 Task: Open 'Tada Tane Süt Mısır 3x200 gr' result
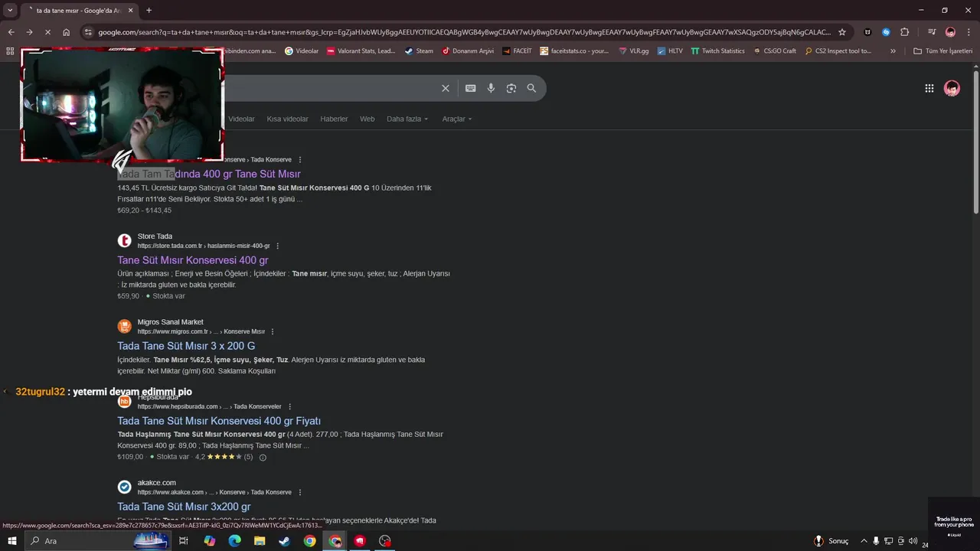tap(184, 507)
